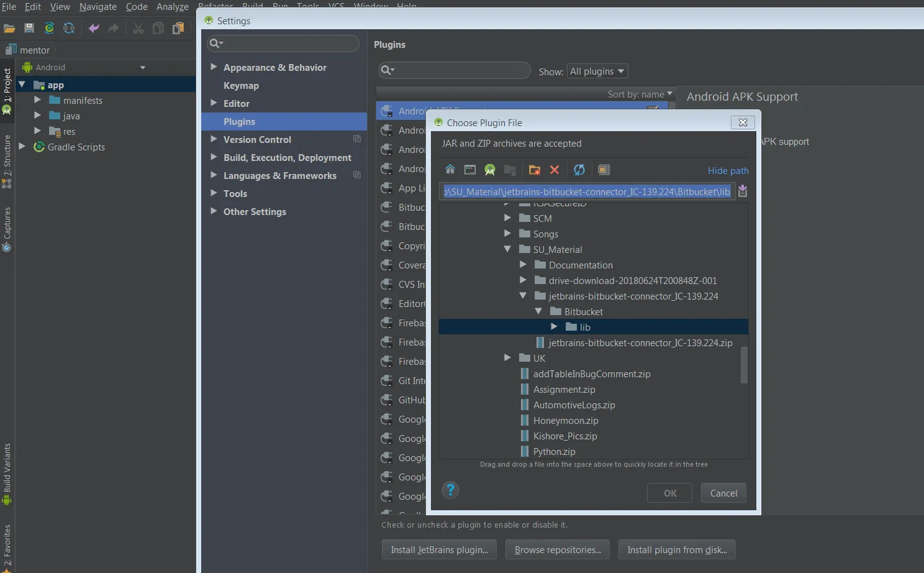This screenshot has width=924, height=573.
Task: Open the Navigate menu
Action: (x=98, y=6)
